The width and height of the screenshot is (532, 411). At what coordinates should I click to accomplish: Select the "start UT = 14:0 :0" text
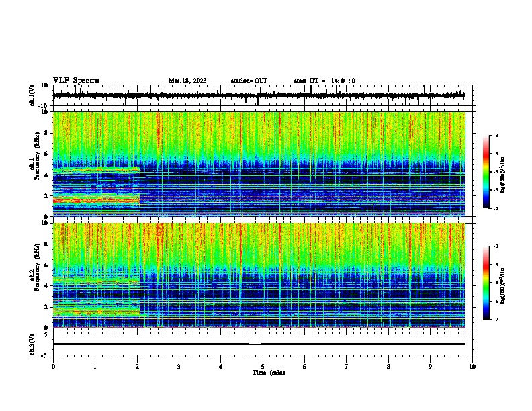click(x=324, y=81)
